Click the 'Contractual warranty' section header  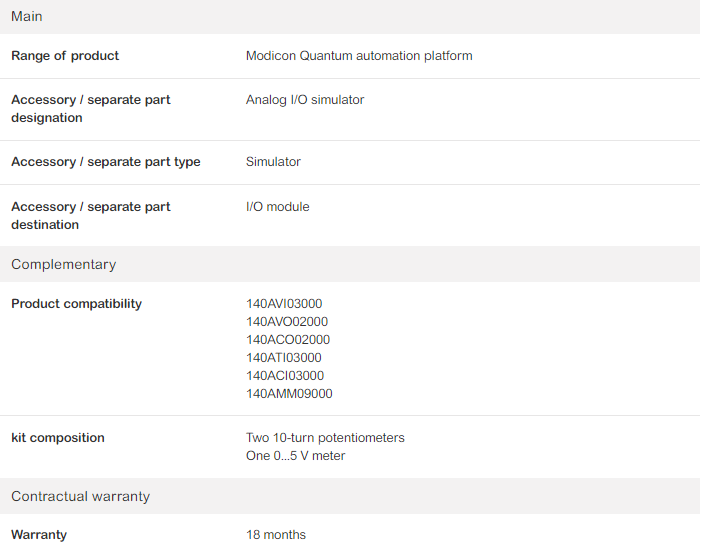tap(350, 496)
